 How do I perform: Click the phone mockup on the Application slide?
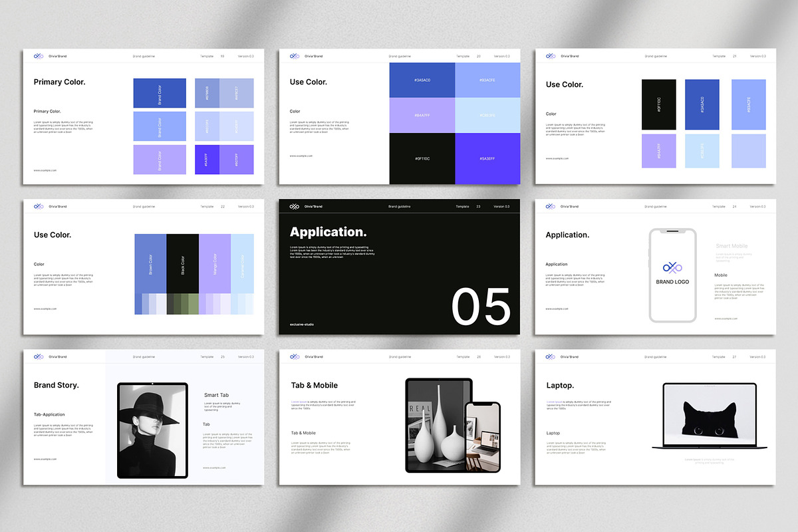coord(672,275)
